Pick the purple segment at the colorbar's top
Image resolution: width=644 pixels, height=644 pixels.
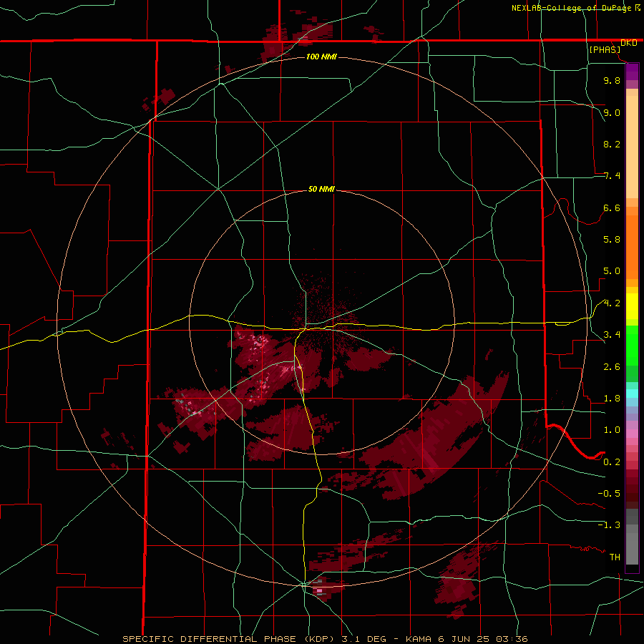[632, 72]
